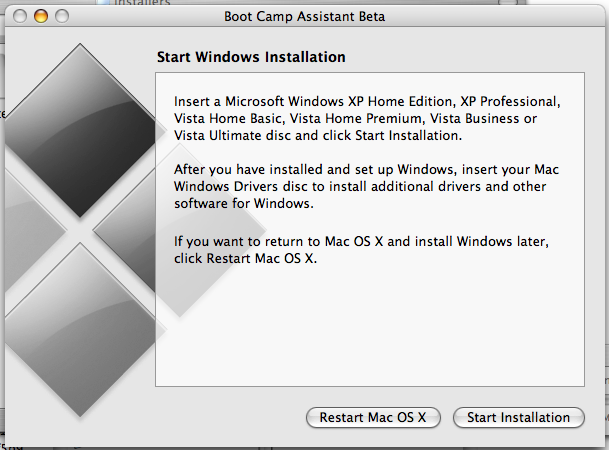Click the paragraph about returning to Mac OS X
Viewport: 609px width, 450px height.
click(x=360, y=250)
